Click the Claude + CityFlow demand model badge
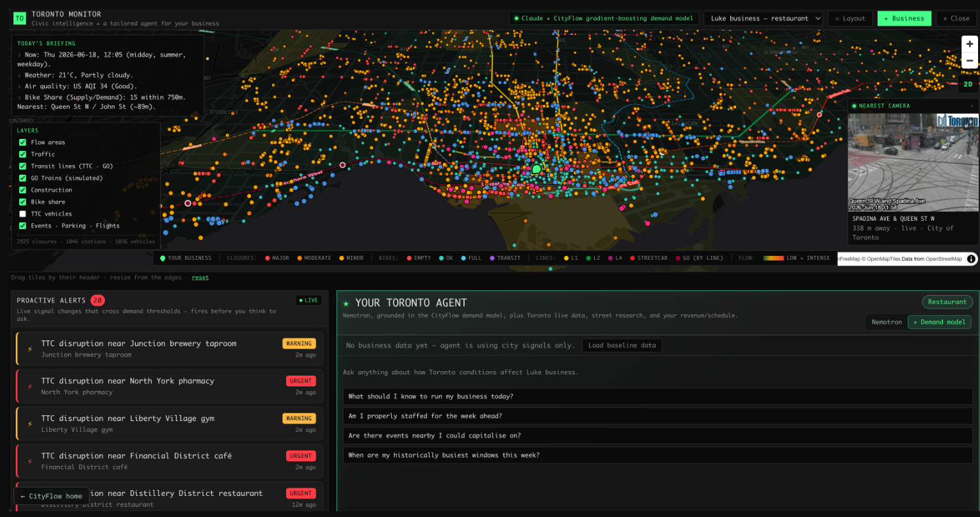The height and width of the screenshot is (517, 980). 604,19
